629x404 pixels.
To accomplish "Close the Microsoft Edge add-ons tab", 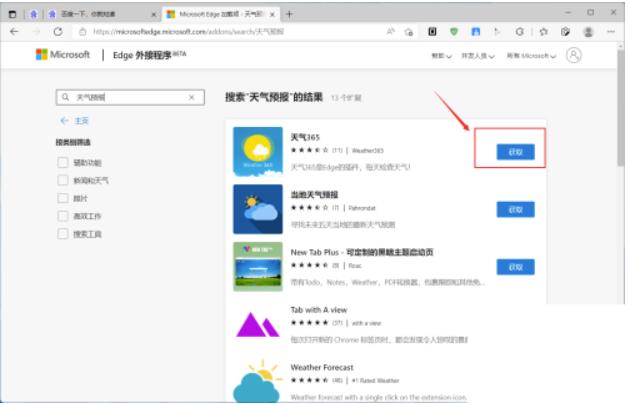I will 272,14.
